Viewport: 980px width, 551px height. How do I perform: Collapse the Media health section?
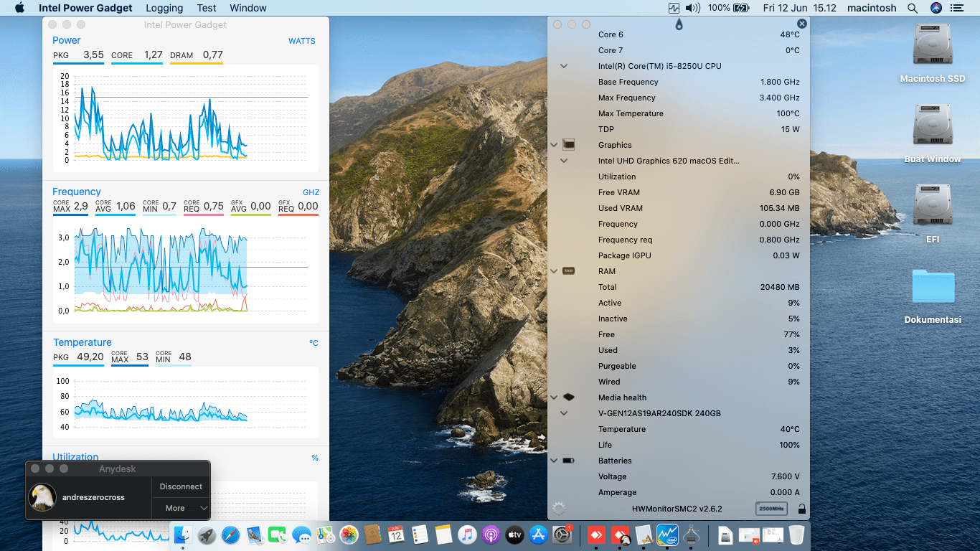pos(554,397)
